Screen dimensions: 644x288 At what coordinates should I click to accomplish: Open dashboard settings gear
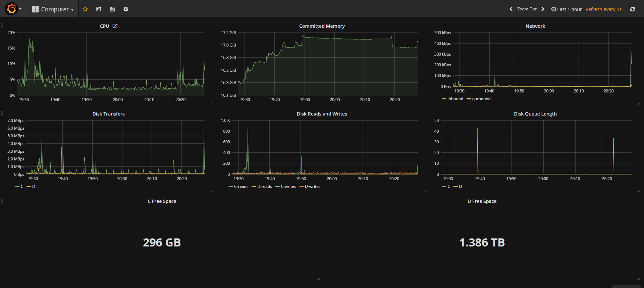[126, 9]
